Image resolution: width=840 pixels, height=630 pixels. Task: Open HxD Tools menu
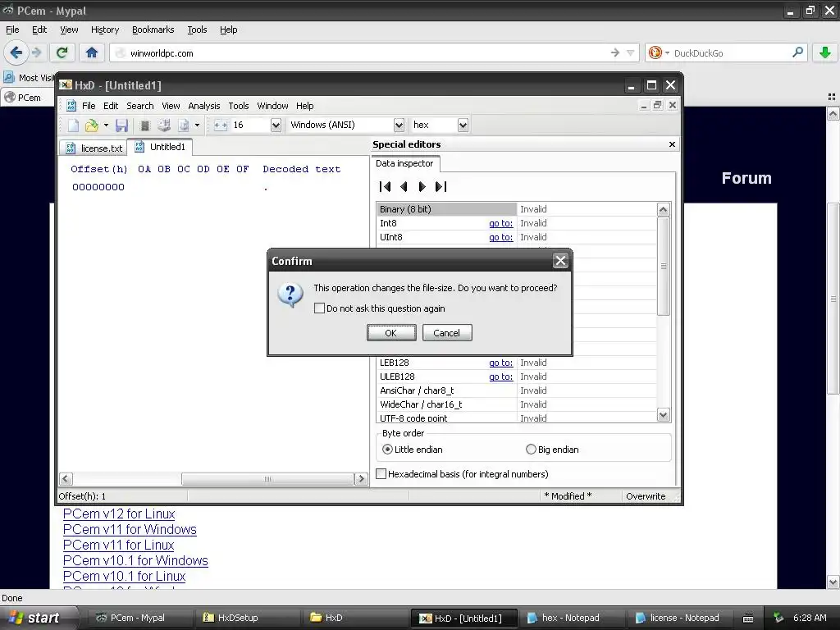[239, 106]
